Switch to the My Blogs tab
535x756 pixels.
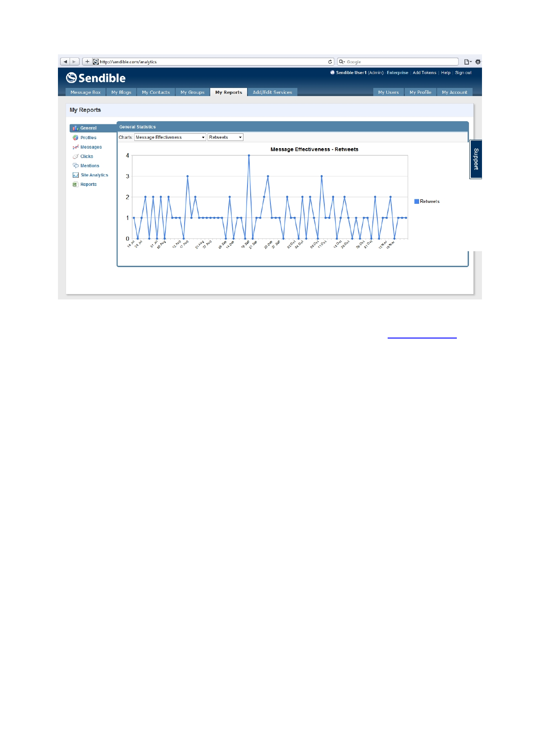[x=121, y=92]
